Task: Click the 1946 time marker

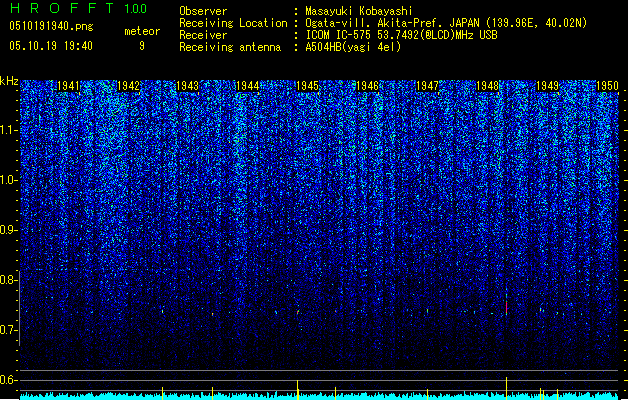Action: click(x=367, y=86)
